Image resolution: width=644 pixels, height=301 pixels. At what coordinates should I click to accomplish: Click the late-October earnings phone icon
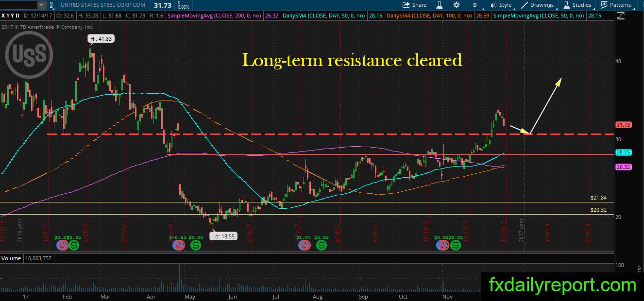click(443, 245)
